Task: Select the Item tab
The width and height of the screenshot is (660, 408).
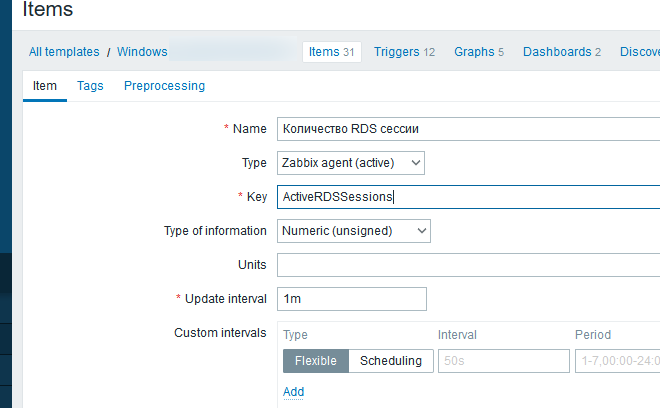Action: point(45,86)
